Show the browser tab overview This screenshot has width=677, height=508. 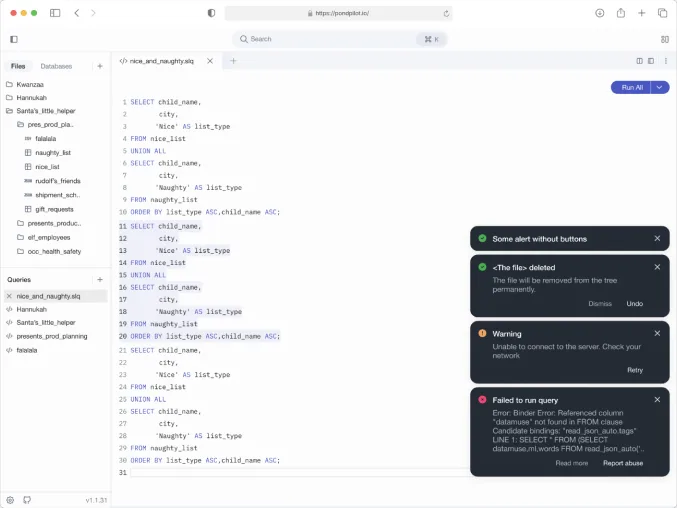662,13
